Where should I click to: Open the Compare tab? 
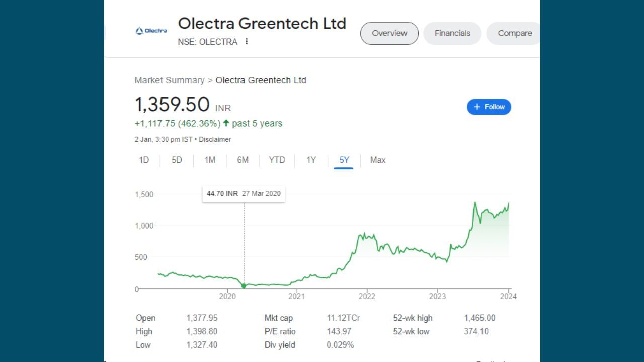[514, 33]
